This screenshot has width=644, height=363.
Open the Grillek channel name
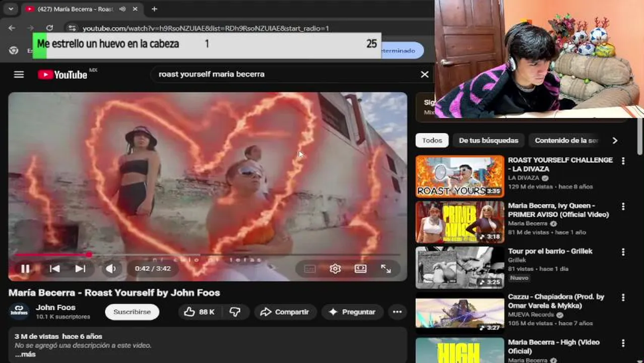[517, 260]
